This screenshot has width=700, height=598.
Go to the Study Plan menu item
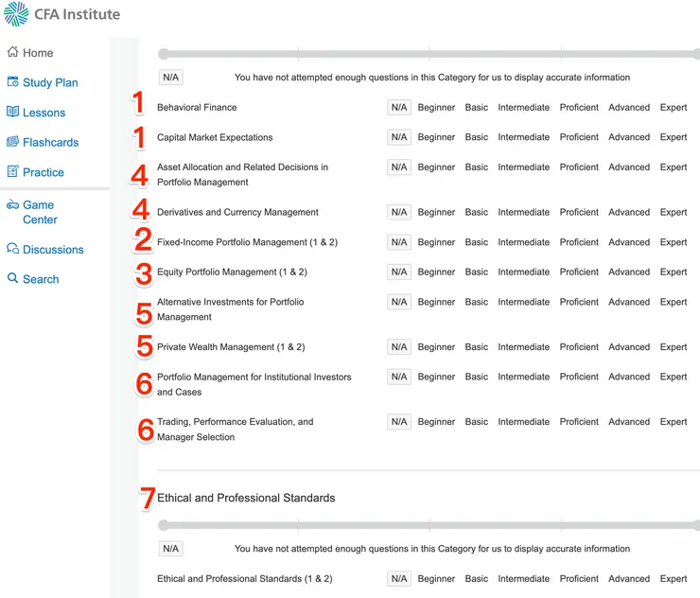(50, 82)
